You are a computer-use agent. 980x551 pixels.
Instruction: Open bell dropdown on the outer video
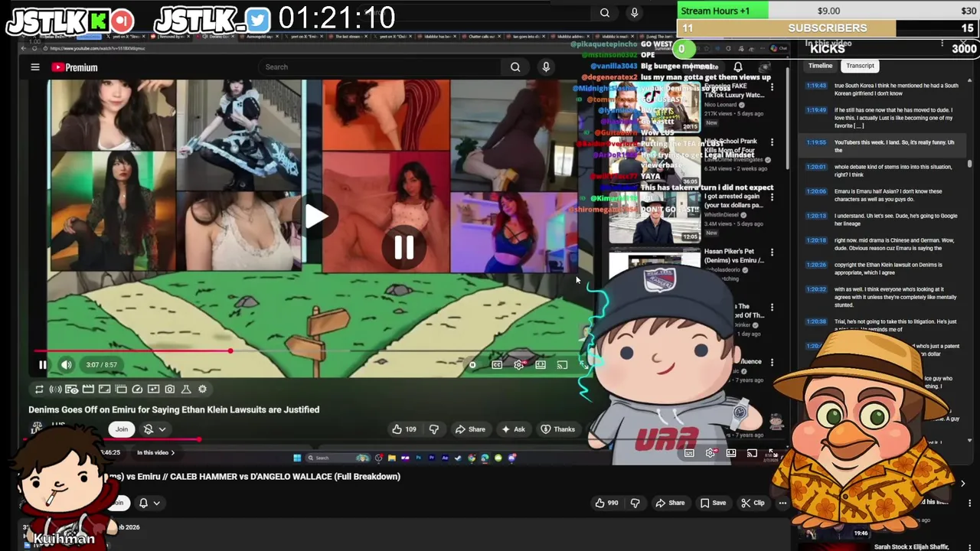(x=149, y=503)
